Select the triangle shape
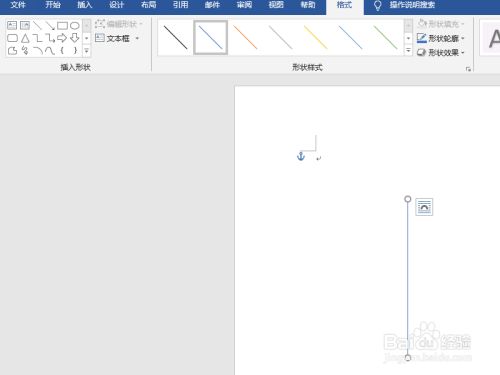500x375 pixels. (x=25, y=38)
